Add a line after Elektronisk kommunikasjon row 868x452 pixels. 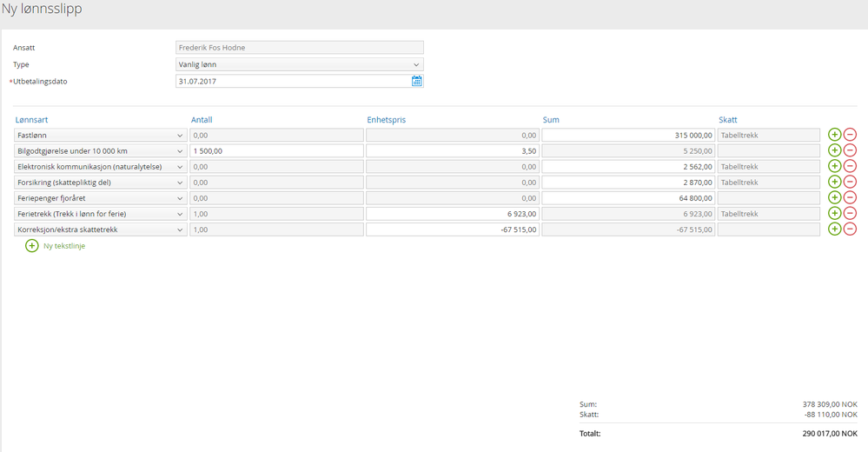(834, 166)
